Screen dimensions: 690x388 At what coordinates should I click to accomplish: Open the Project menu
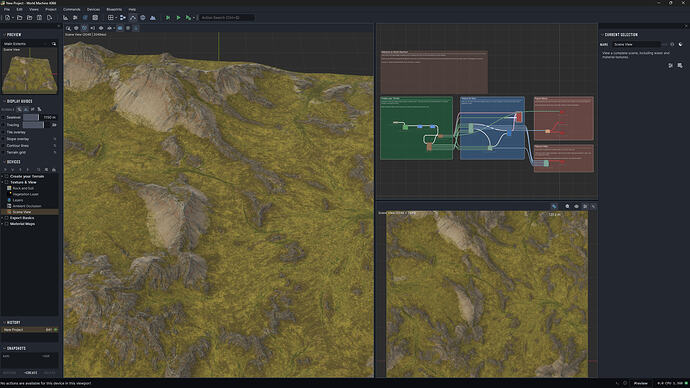pyautogui.click(x=51, y=9)
